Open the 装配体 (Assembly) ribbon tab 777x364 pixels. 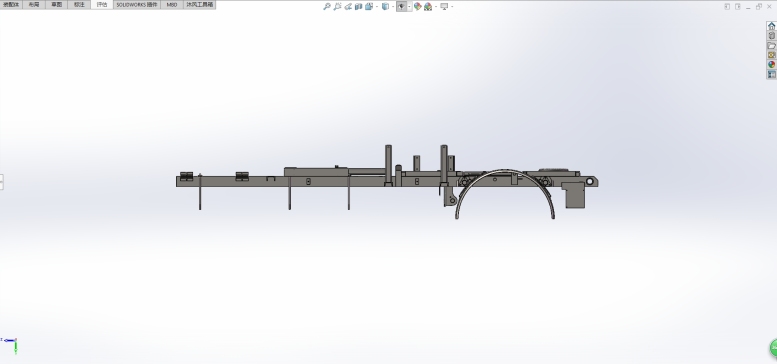(x=11, y=4)
